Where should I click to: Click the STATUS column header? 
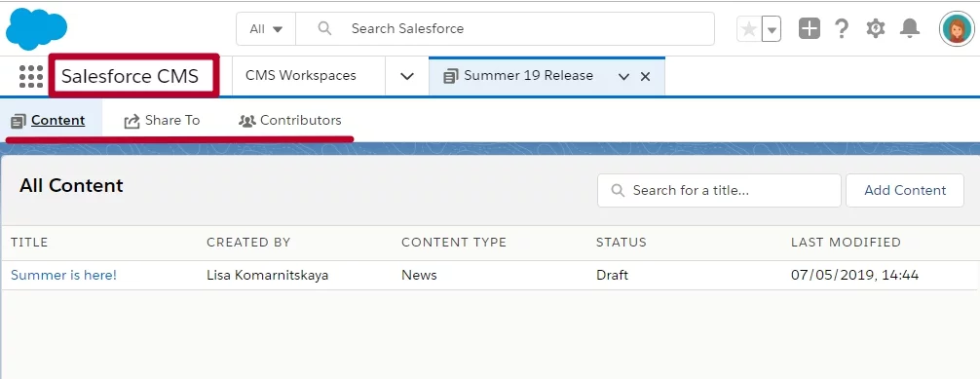(622, 242)
